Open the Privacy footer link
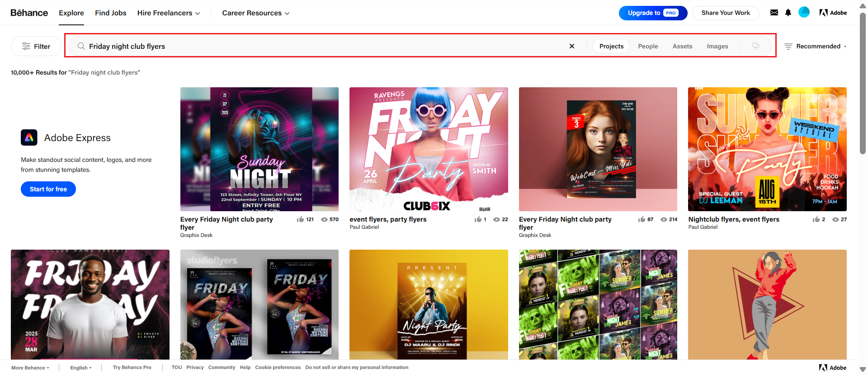 pos(195,368)
